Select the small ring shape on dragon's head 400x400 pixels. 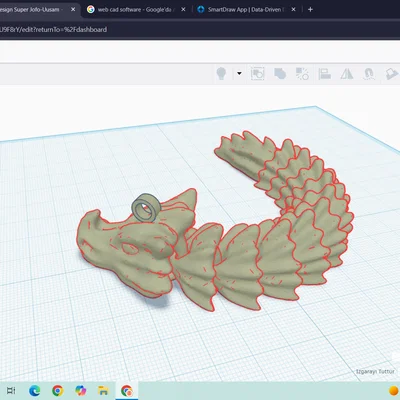click(146, 208)
